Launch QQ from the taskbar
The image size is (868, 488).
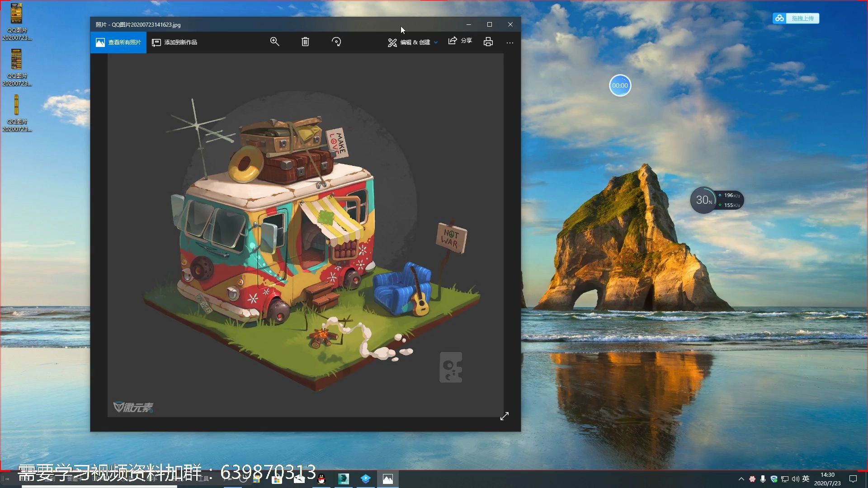point(321,479)
